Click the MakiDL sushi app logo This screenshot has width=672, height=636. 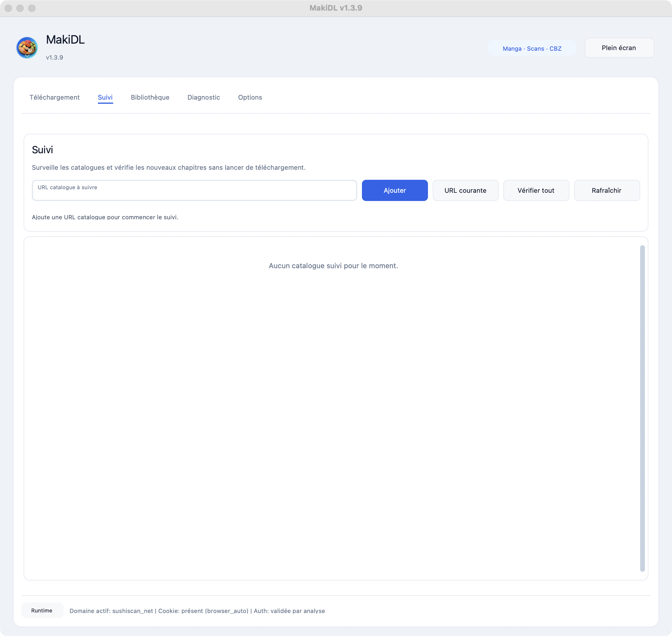pos(27,47)
